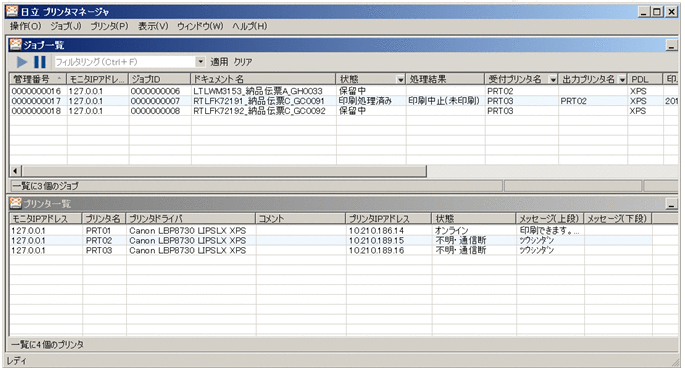Open the ウィンドウ(W) menu
Image resolution: width=685 pixels, height=372 pixels.
[x=200, y=26]
